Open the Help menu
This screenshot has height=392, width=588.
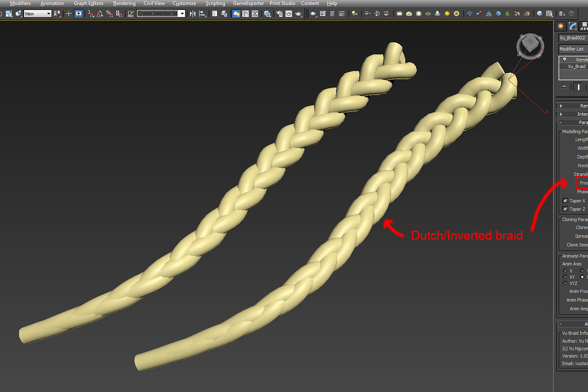pos(332,3)
